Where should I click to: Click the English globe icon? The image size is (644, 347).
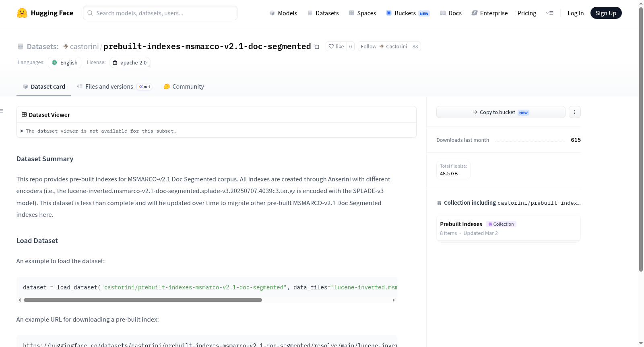(x=54, y=62)
